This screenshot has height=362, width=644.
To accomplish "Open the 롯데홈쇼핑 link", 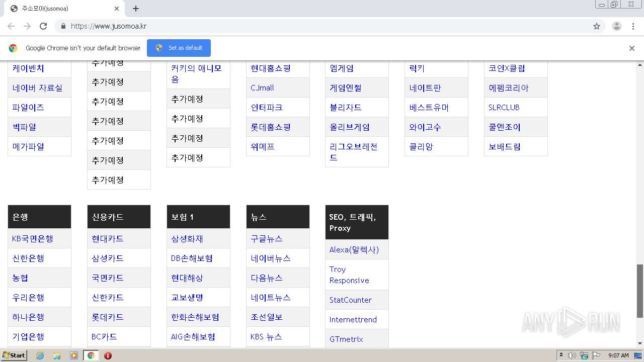I will [x=271, y=127].
